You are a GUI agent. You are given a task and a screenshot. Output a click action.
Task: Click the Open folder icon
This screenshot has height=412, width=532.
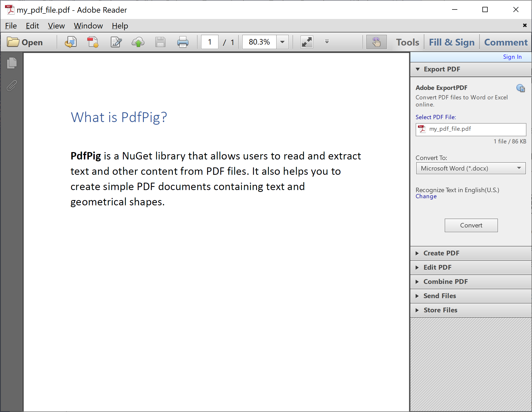(13, 42)
